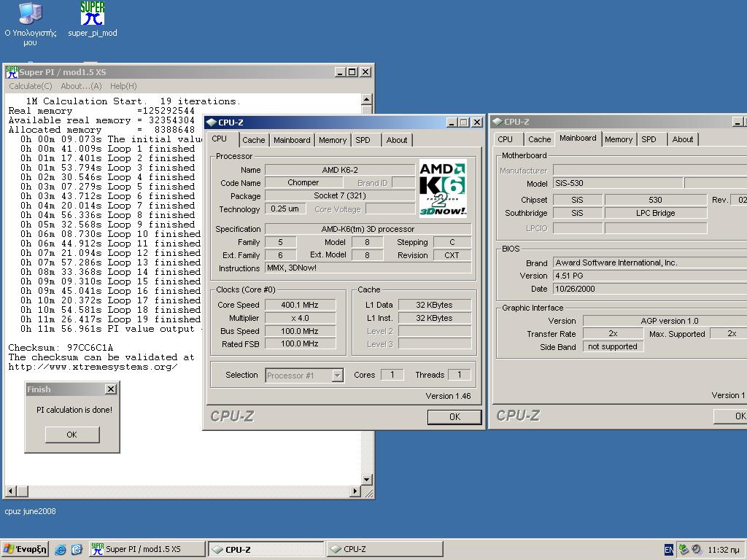Image resolution: width=747 pixels, height=560 pixels.
Task: Click OK in the Finish dialog
Action: tap(72, 435)
